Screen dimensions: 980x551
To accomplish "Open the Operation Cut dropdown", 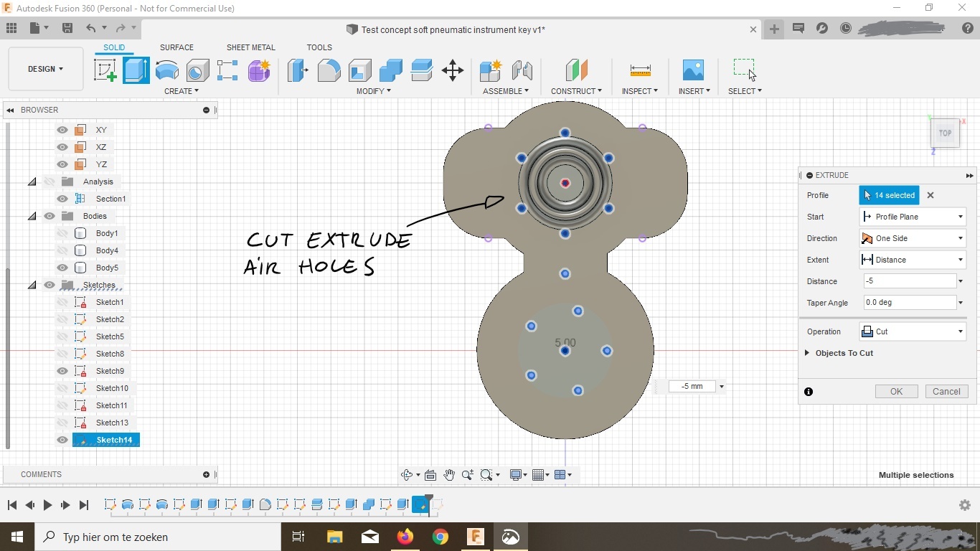I will click(x=913, y=331).
